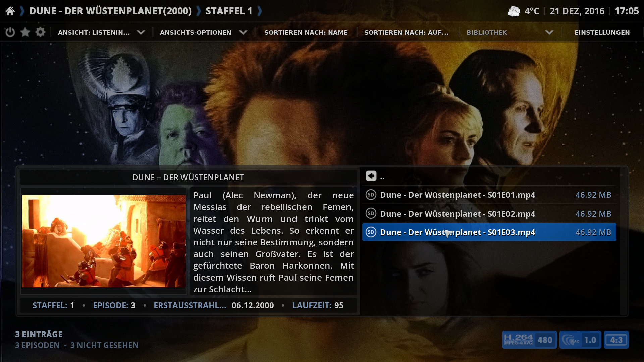Click the '..' parent directory entry

pyautogui.click(x=489, y=176)
